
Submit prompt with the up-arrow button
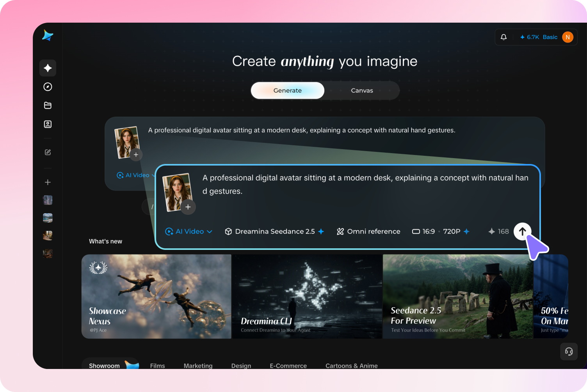click(523, 232)
